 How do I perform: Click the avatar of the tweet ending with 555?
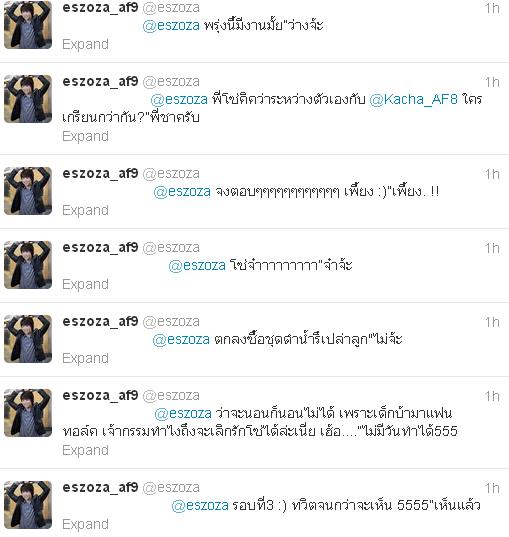point(28,413)
